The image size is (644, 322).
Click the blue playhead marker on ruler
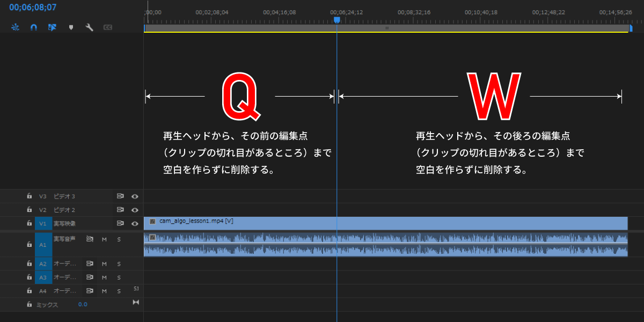pyautogui.click(x=336, y=19)
